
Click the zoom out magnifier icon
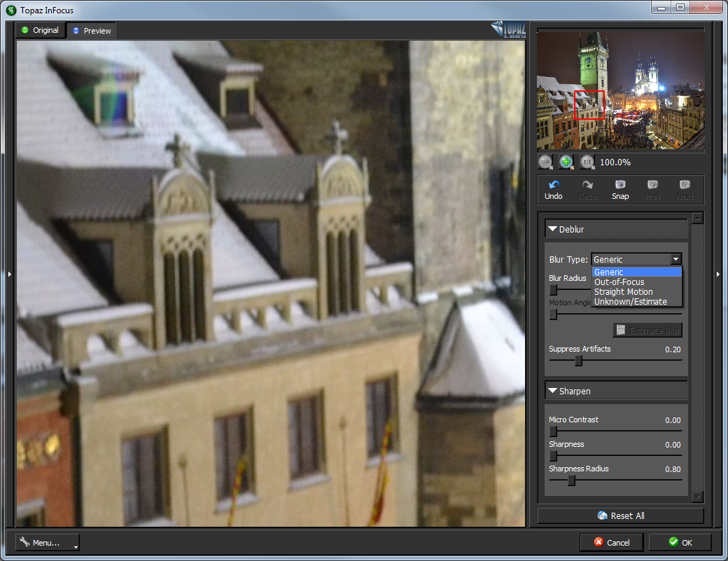(545, 162)
